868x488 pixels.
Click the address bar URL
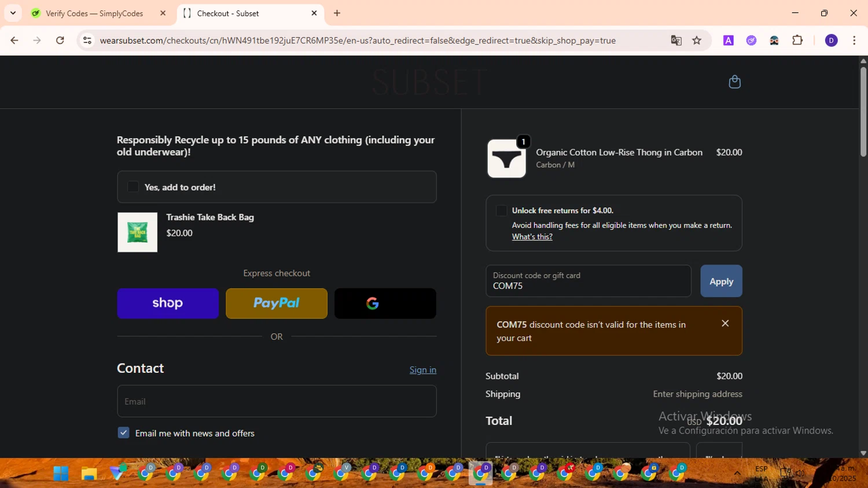click(x=357, y=41)
